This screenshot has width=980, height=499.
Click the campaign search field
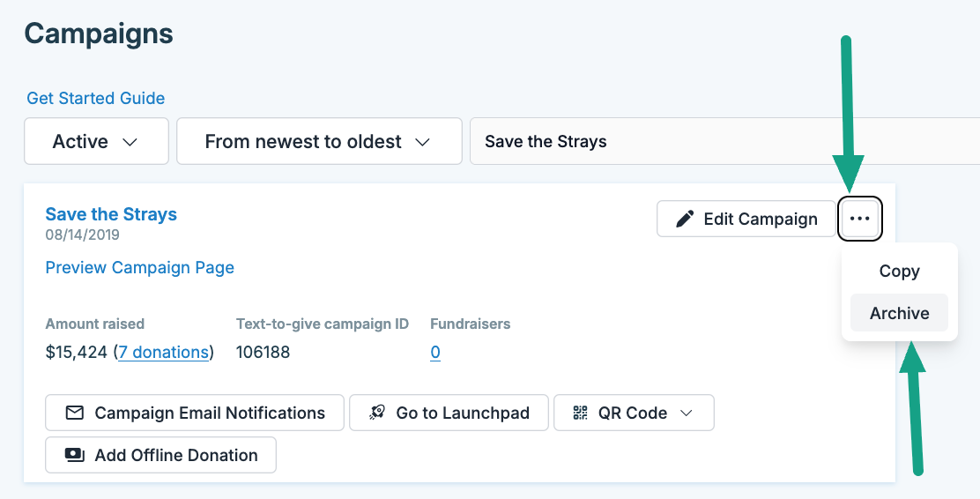coord(723,141)
